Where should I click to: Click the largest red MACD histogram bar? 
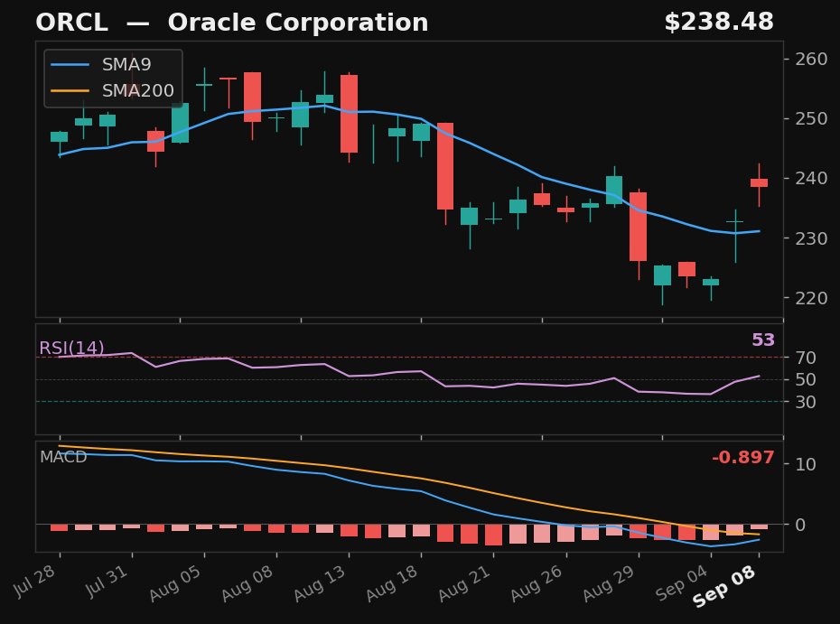[x=493, y=536]
